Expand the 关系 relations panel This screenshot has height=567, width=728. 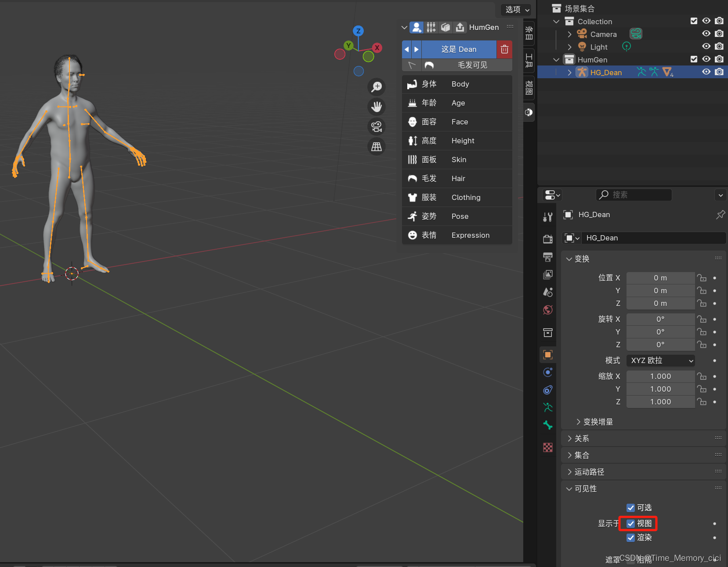pyautogui.click(x=569, y=439)
